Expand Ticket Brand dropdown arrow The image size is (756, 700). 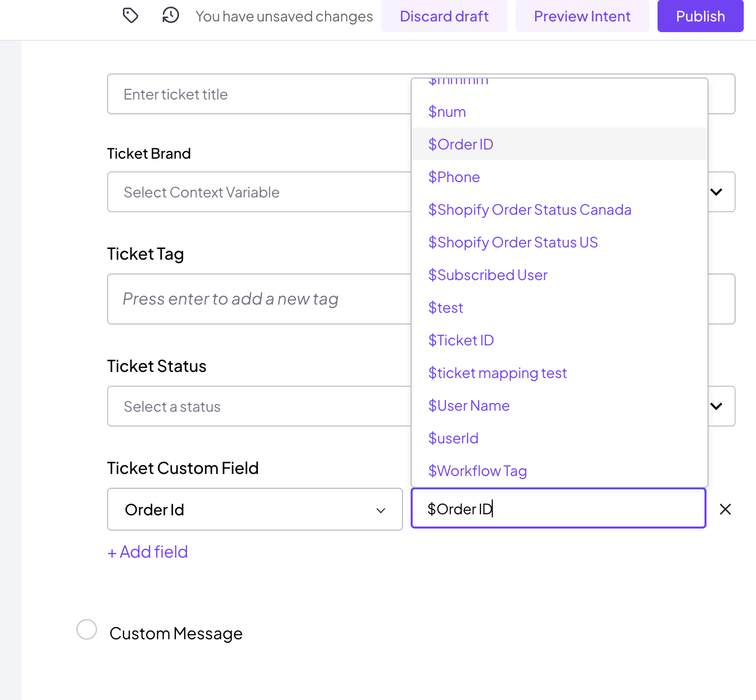pos(716,192)
